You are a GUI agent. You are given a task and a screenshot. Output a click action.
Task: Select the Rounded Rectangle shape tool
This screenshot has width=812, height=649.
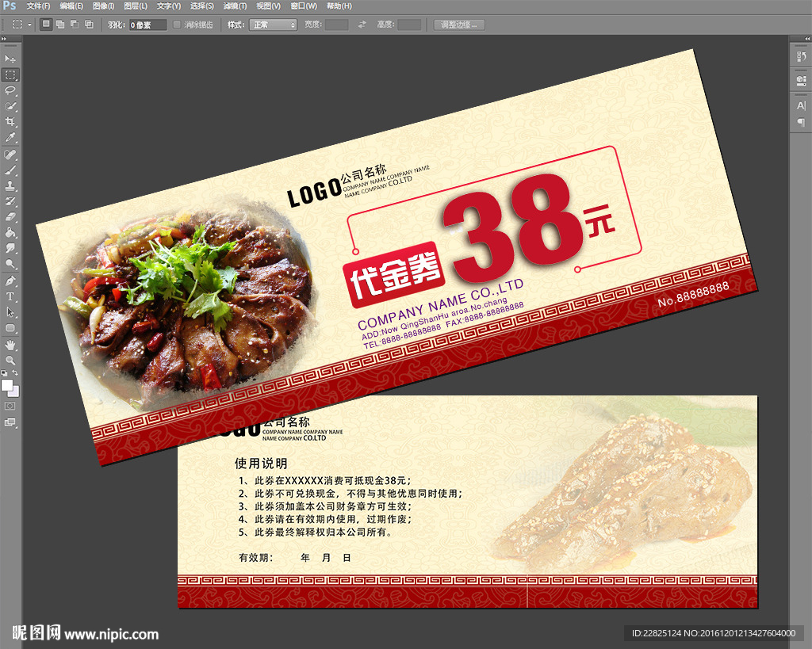[10, 328]
